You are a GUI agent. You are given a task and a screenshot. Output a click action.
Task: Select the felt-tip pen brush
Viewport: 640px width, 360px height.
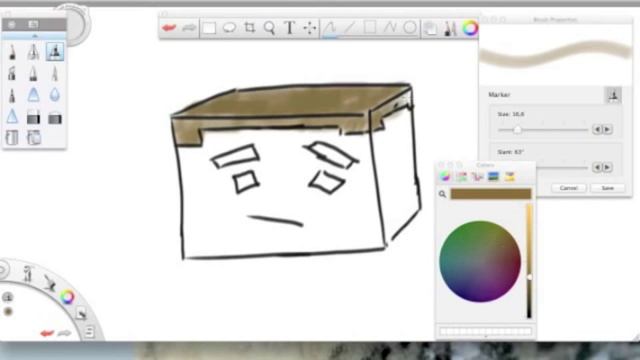12,96
